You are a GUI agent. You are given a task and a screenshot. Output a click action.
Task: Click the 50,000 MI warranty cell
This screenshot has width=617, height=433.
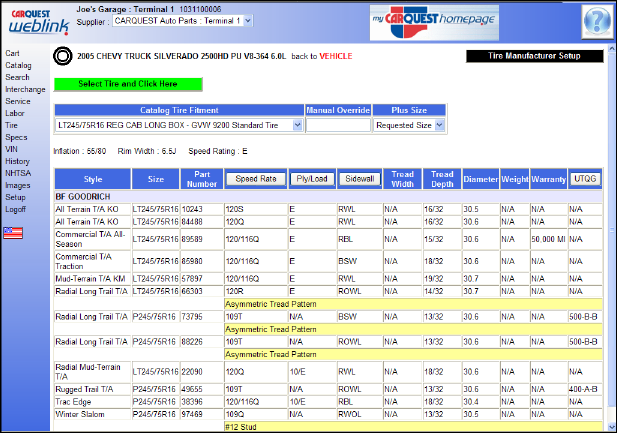pyautogui.click(x=549, y=239)
